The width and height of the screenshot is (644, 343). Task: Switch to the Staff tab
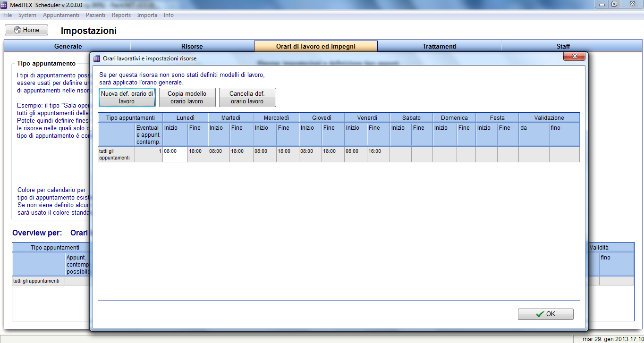[x=563, y=46]
